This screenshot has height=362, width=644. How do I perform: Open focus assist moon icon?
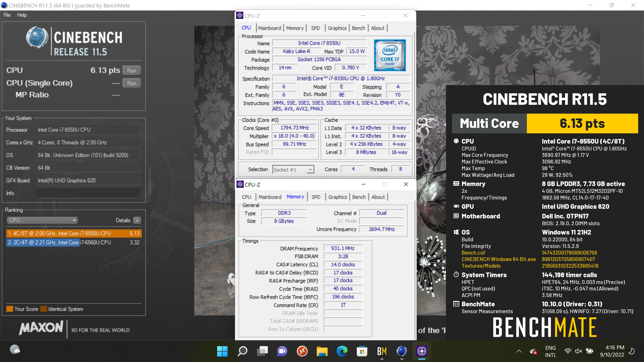[632, 351]
